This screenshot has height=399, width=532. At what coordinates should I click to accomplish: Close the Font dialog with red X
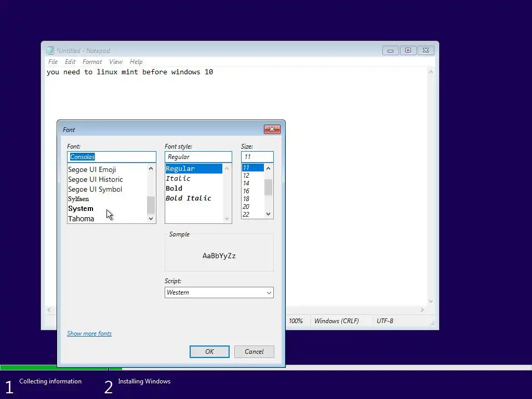[x=272, y=129]
